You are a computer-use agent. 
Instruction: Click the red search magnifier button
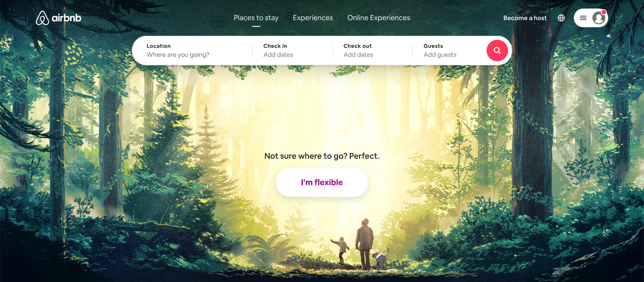pos(497,50)
